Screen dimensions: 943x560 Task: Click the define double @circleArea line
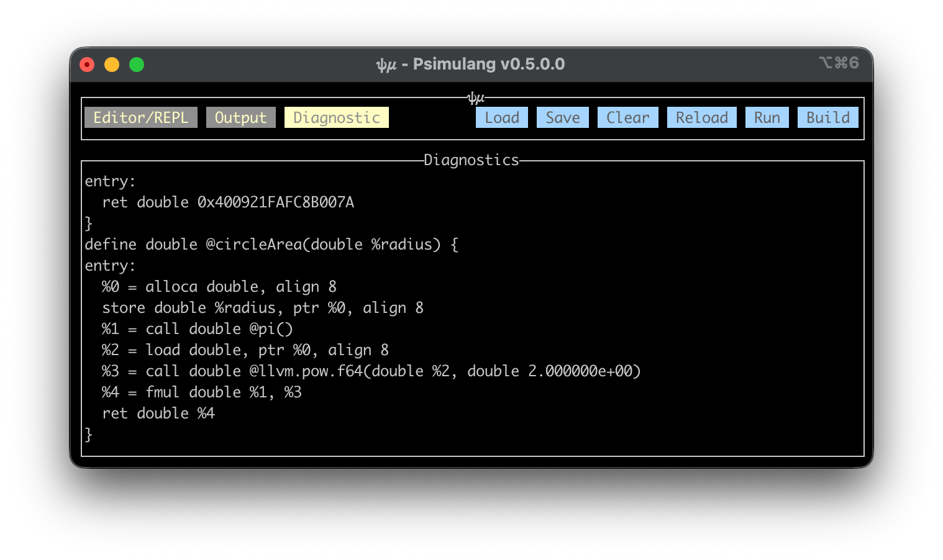[271, 245]
